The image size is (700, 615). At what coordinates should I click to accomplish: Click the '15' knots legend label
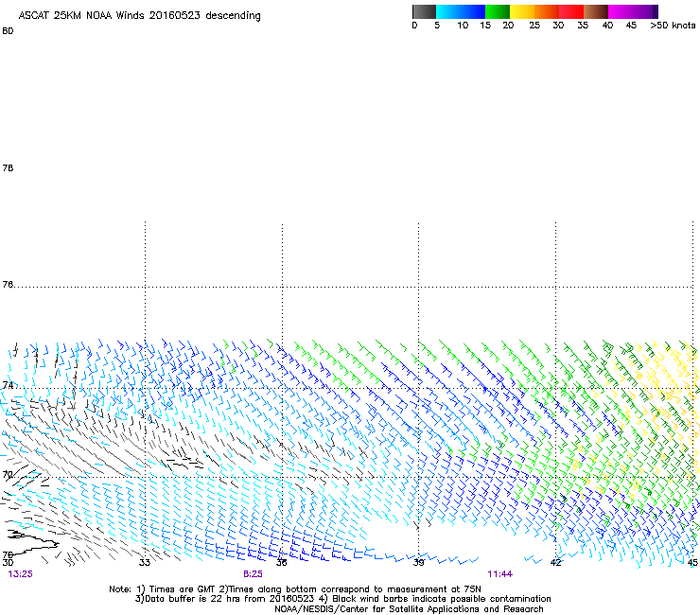pos(485,26)
